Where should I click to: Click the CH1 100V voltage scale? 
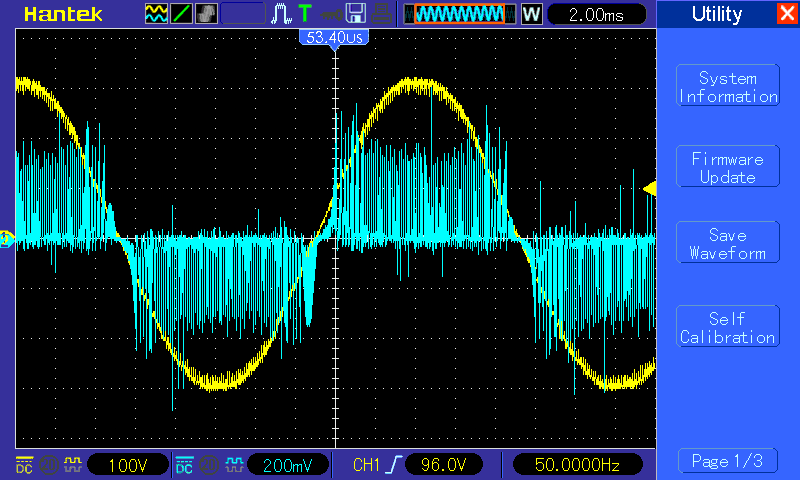128,464
